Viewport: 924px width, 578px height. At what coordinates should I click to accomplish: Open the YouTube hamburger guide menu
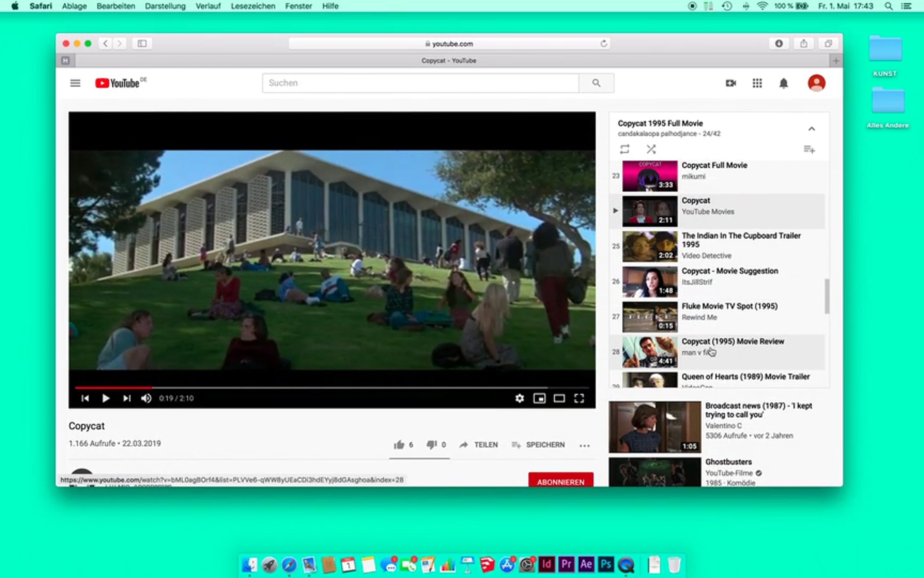coord(75,83)
